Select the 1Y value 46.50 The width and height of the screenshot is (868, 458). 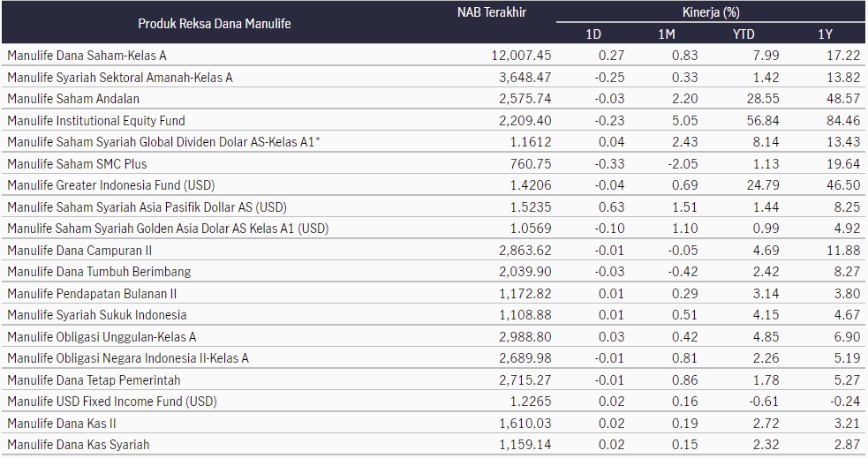tap(843, 185)
